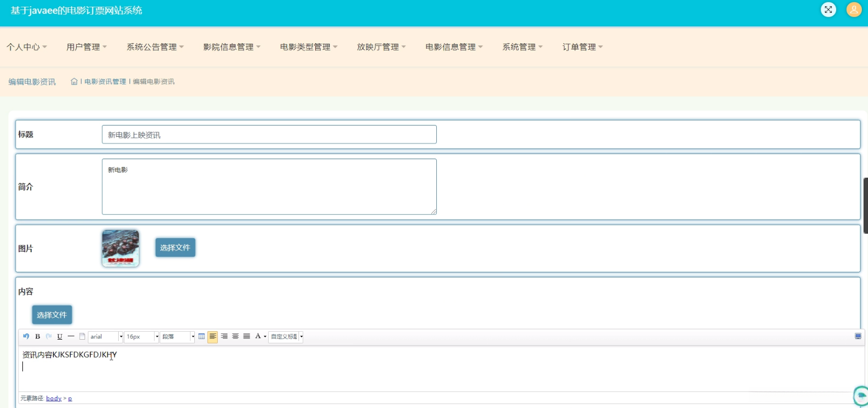Image resolution: width=868 pixels, height=408 pixels.
Task: Justify text in editor
Action: (246, 336)
